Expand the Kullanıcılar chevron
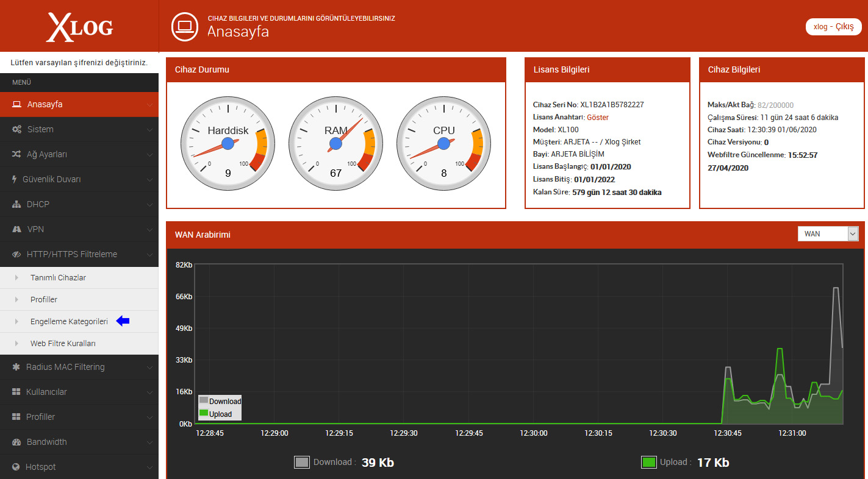The image size is (868, 479). pyautogui.click(x=150, y=392)
